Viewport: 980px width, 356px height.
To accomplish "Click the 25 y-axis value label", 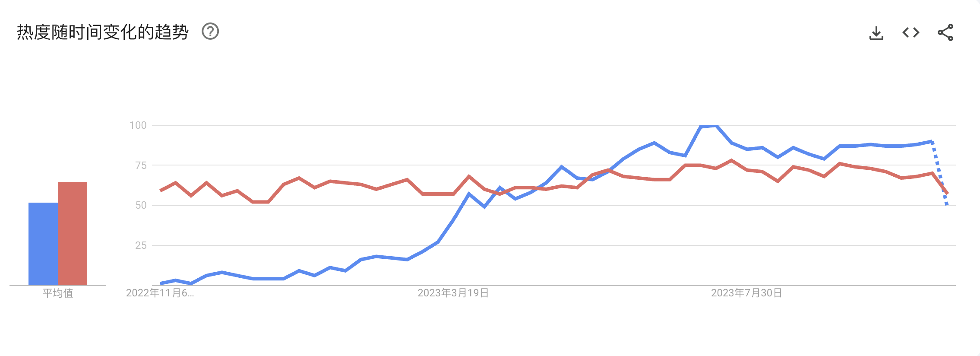I will [141, 245].
